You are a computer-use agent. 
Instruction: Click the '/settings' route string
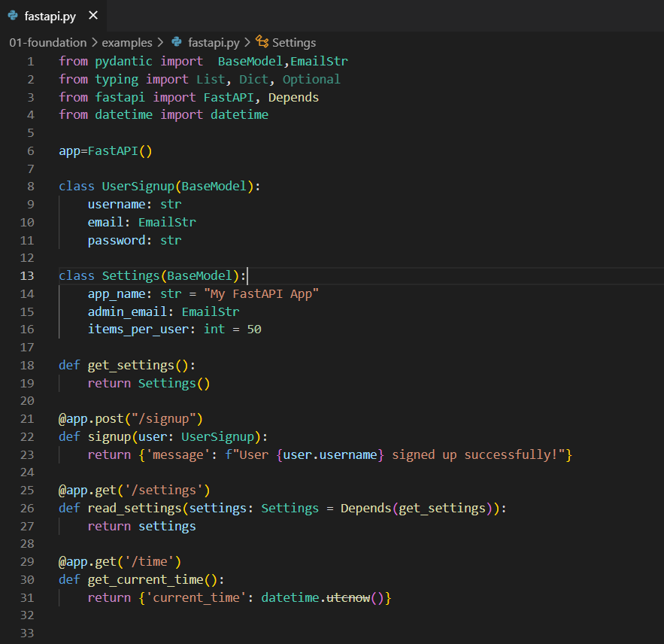[163, 491]
